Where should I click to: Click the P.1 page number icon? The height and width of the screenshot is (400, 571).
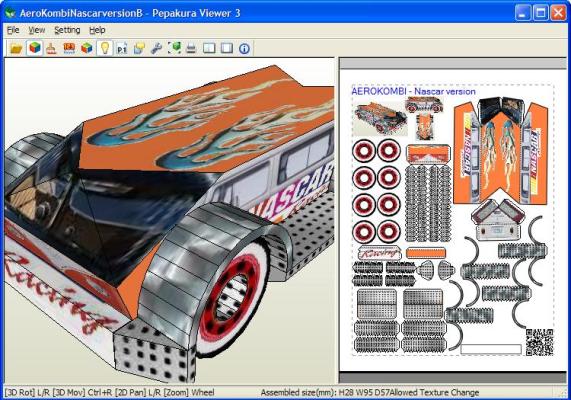pos(122,48)
